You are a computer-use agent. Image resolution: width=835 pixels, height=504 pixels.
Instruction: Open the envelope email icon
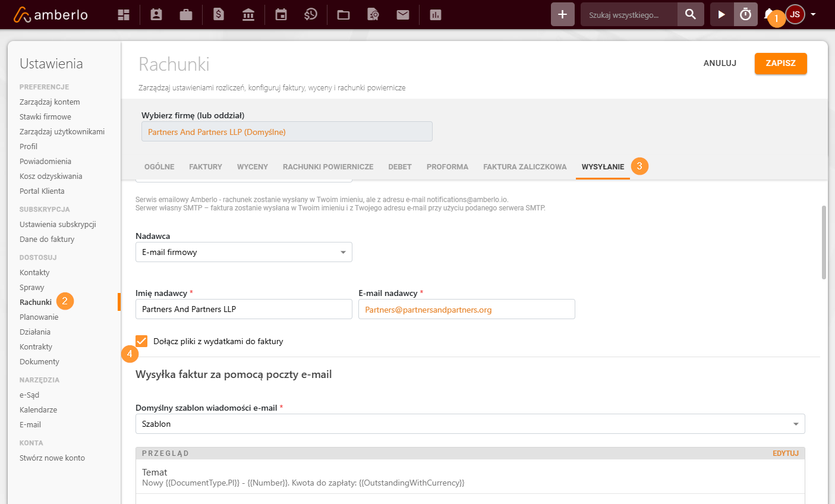403,15
